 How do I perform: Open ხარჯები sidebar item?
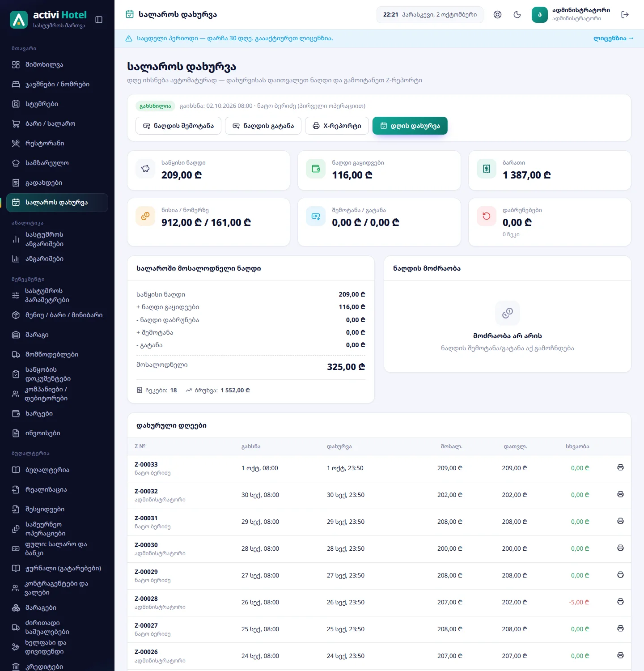[57, 413]
